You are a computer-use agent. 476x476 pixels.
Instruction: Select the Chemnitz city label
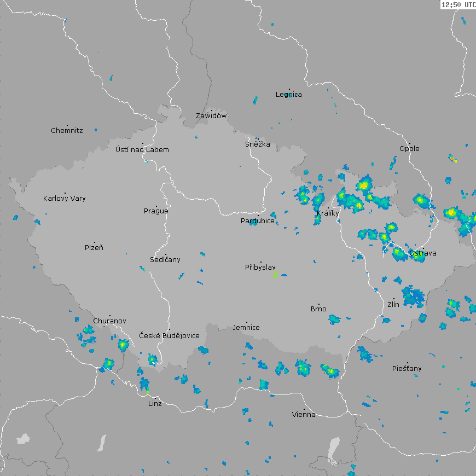(67, 131)
